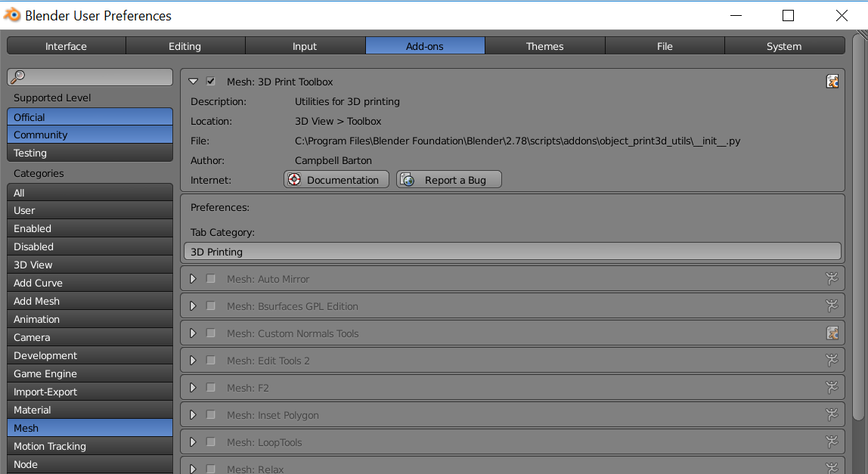Collapse the 3D Print Toolbox details
This screenshot has width=868, height=474.
194,82
